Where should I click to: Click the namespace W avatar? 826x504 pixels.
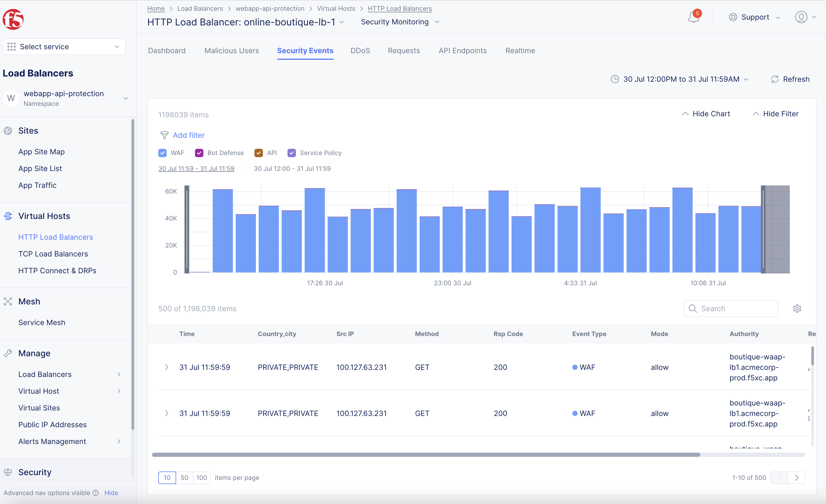[11, 98]
